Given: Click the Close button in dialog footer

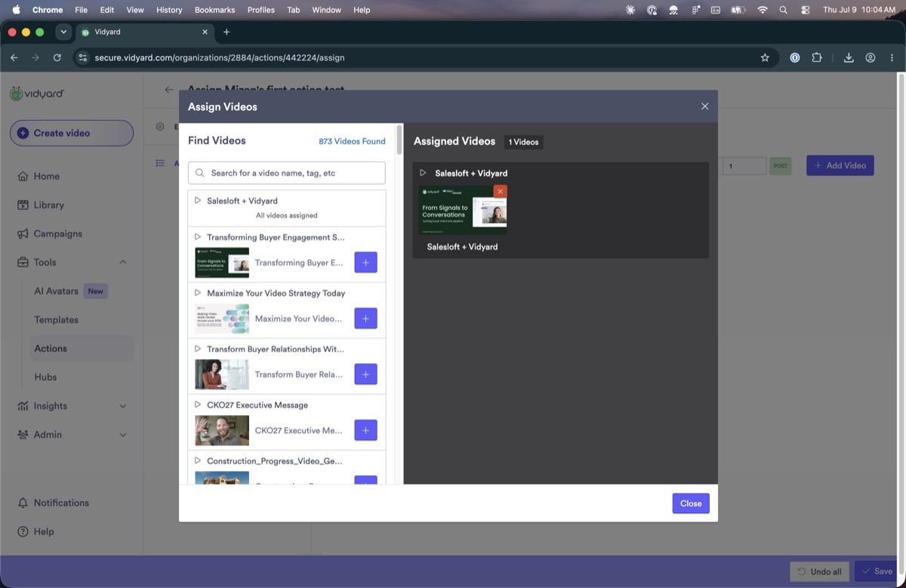Looking at the screenshot, I should click(691, 503).
